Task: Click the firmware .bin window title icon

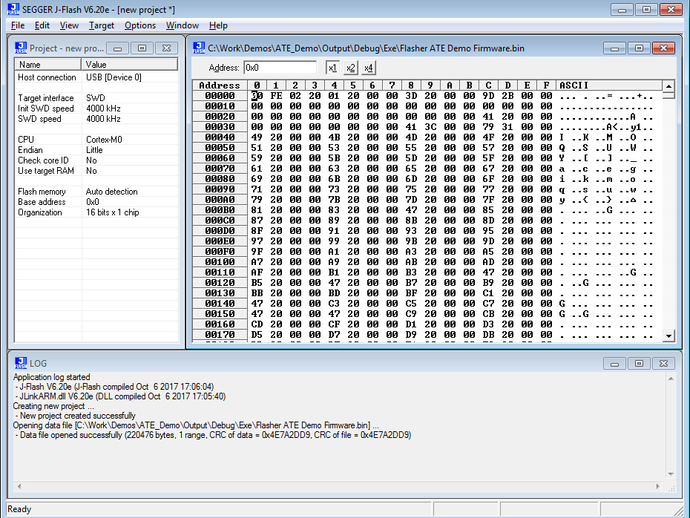Action: click(199, 48)
